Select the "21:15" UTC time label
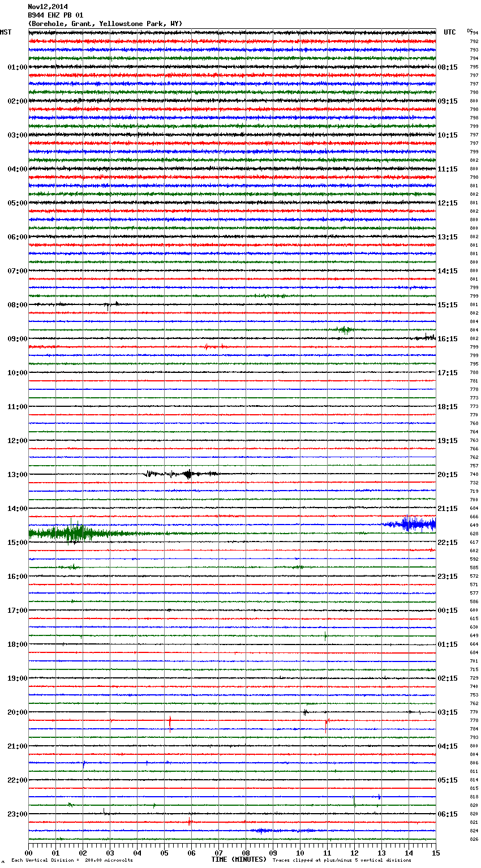 (448, 509)
